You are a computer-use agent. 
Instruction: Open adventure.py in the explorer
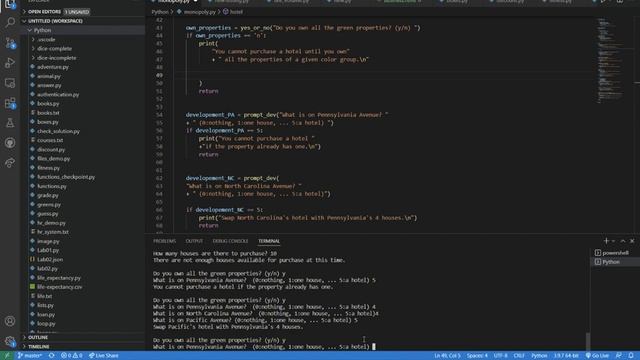pos(82,67)
